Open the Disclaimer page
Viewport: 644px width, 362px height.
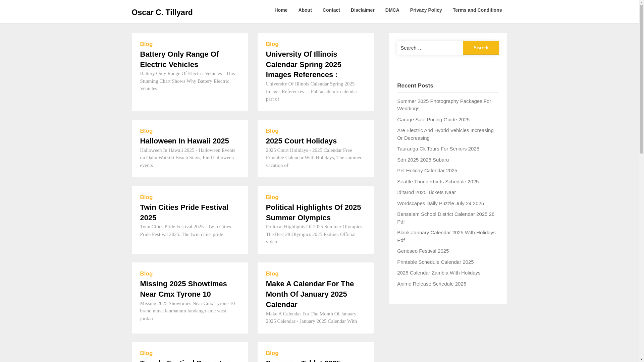coord(363,10)
